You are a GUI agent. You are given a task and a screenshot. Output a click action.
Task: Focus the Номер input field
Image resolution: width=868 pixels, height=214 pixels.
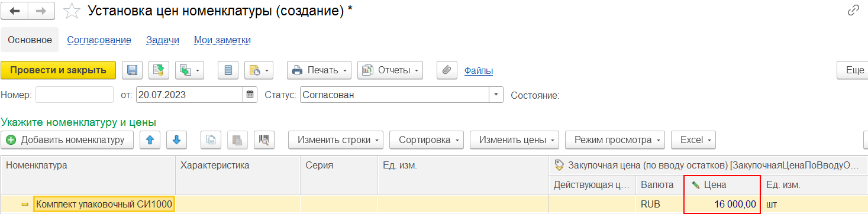coord(75,95)
